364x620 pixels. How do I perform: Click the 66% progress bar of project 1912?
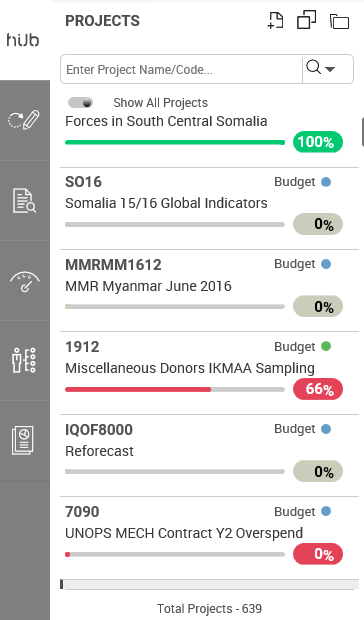click(175, 389)
